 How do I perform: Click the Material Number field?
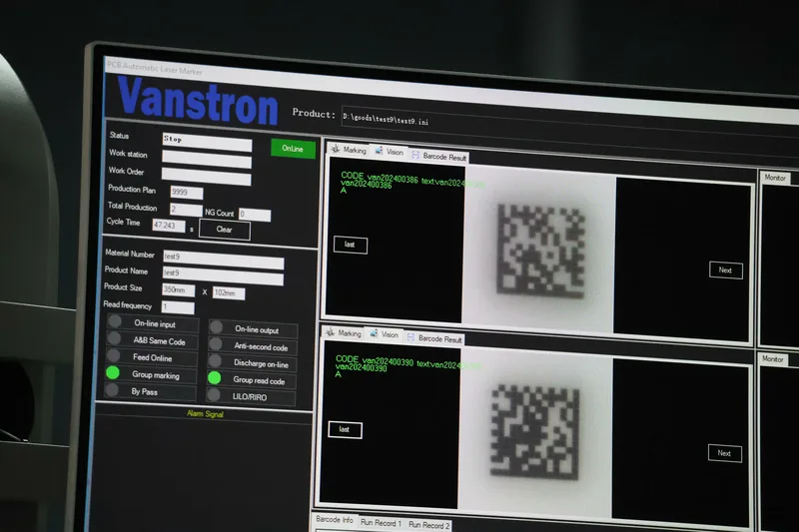click(x=223, y=259)
